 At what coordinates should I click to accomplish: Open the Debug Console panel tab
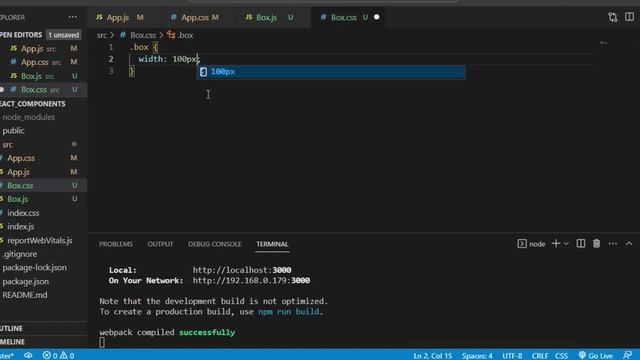[x=215, y=244]
